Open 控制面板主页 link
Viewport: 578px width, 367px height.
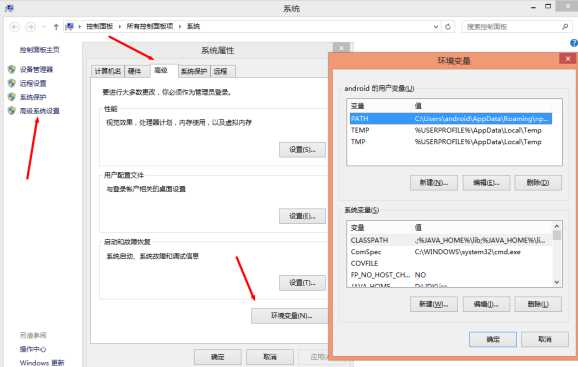point(39,50)
